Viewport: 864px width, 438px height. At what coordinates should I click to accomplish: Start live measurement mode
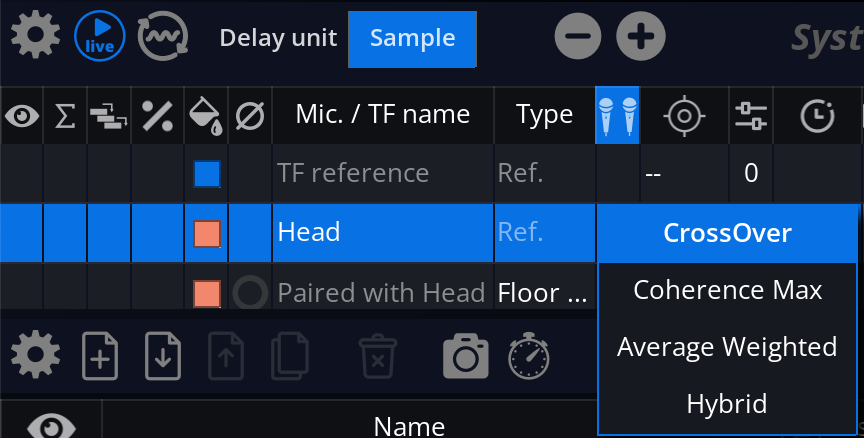click(100, 36)
